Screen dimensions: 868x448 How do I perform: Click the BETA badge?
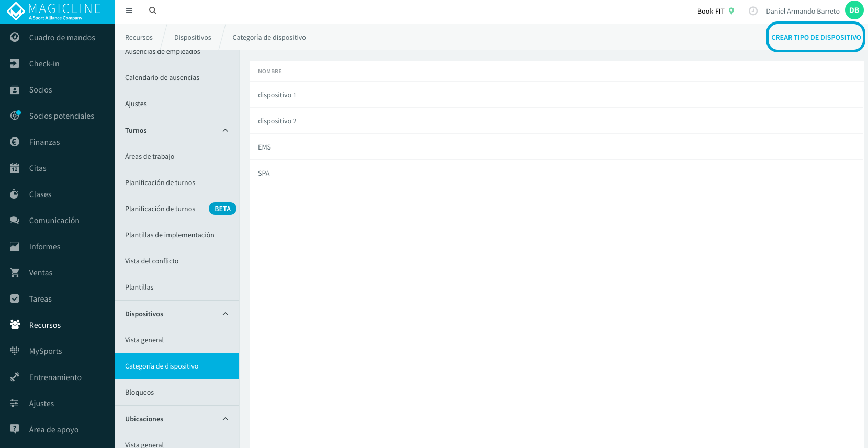tap(222, 209)
